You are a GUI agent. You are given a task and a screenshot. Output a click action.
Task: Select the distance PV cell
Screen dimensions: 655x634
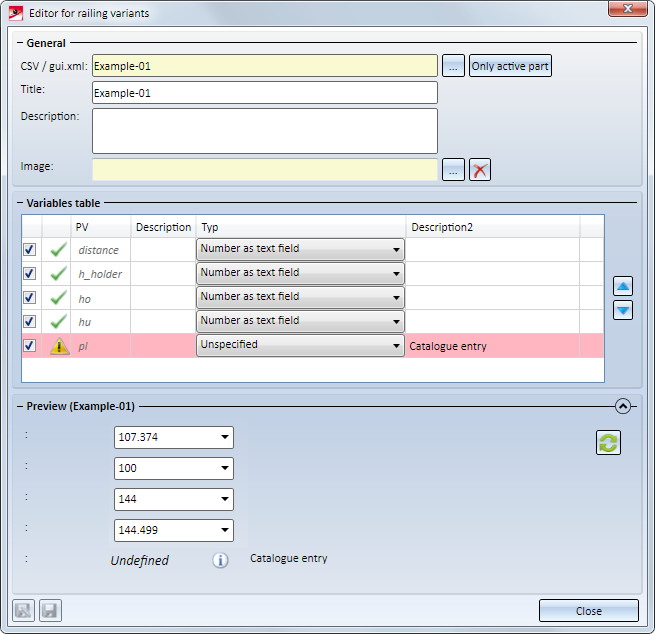click(100, 250)
